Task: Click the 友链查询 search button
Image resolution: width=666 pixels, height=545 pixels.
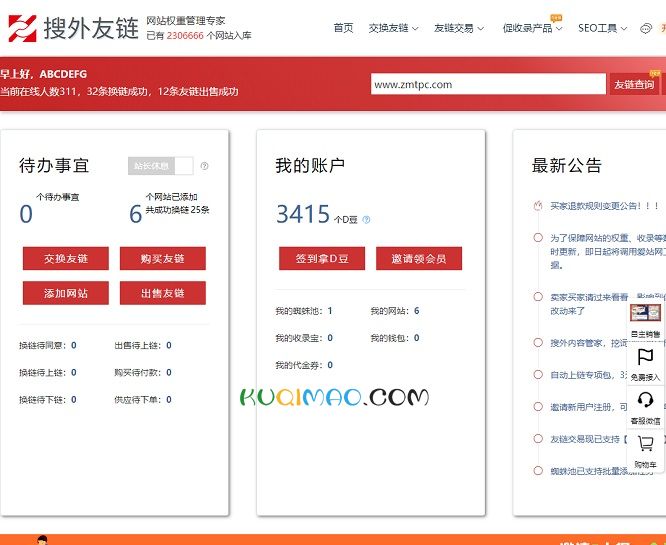Action: 636,85
